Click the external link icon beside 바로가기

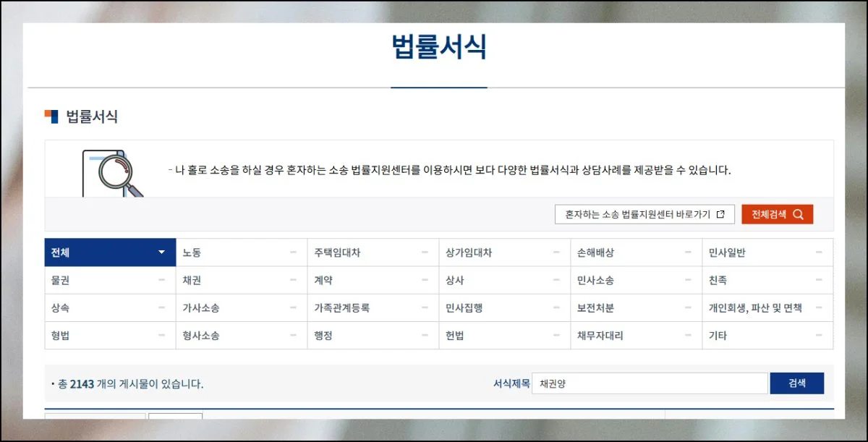click(720, 215)
